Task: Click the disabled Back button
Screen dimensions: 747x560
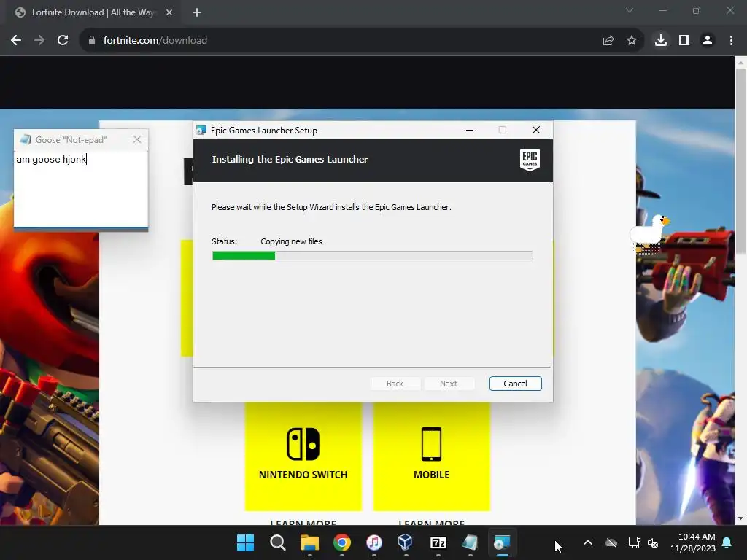Action: click(x=395, y=384)
